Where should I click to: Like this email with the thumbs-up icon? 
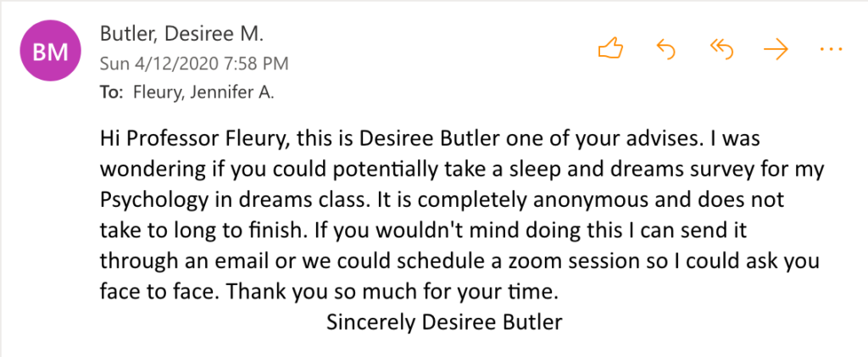611,49
